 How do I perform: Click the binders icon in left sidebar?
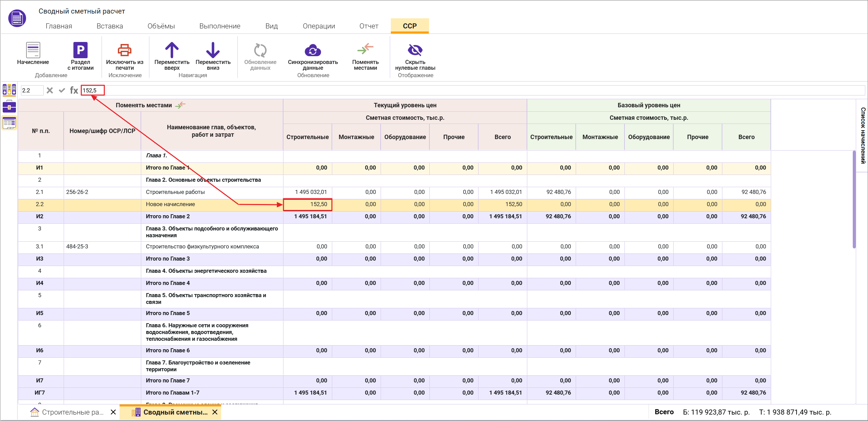[x=9, y=90]
